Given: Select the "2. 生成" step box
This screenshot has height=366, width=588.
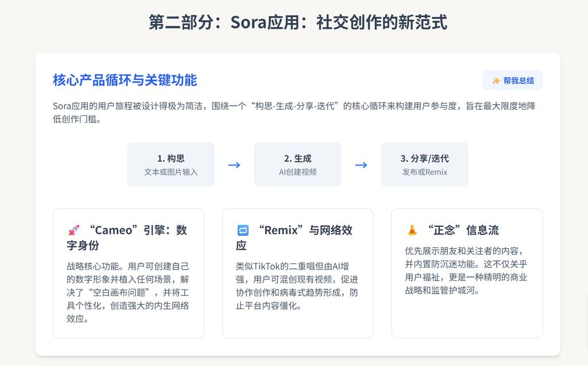Looking at the screenshot, I should pyautogui.click(x=297, y=164).
